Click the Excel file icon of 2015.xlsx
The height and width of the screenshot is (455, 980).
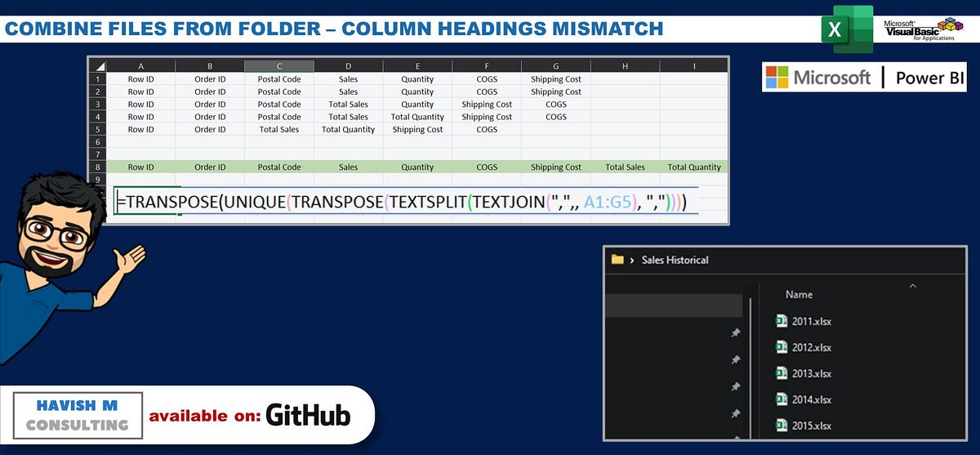point(782,426)
